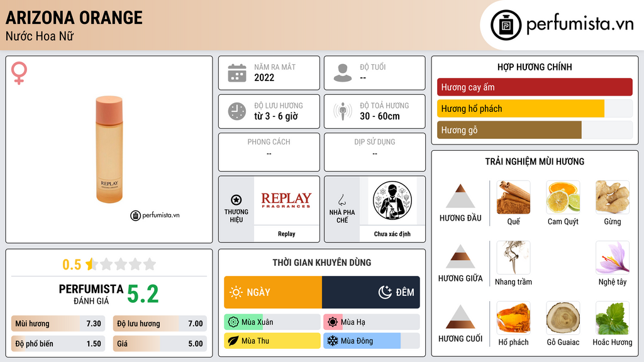Click the ARIZONA ORANGE title

point(74,18)
